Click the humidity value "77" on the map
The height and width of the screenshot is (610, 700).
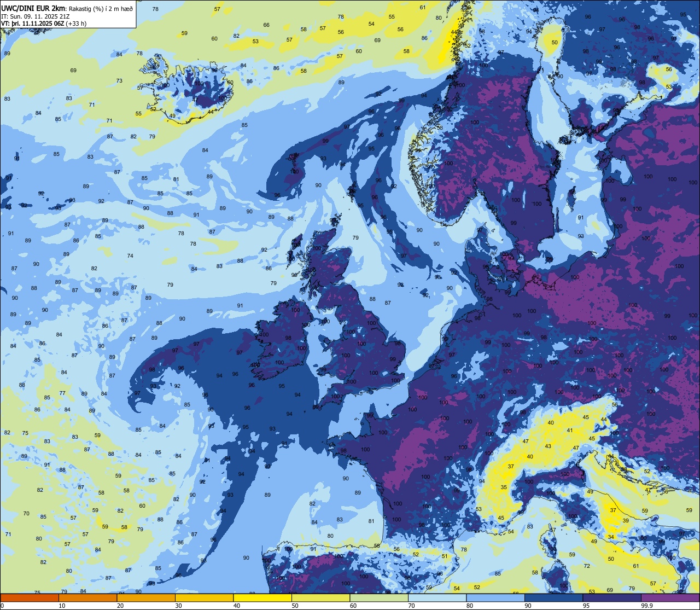(x=62, y=393)
